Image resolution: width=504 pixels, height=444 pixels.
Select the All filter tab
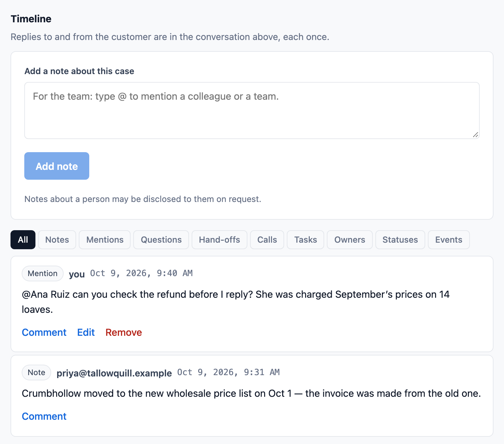23,240
